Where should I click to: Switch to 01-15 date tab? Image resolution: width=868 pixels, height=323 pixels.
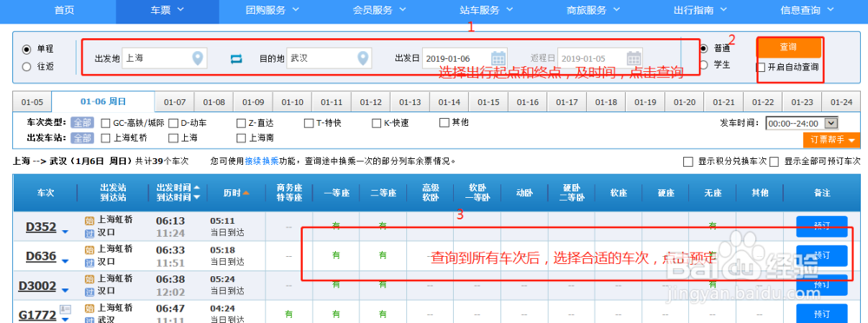click(x=489, y=102)
